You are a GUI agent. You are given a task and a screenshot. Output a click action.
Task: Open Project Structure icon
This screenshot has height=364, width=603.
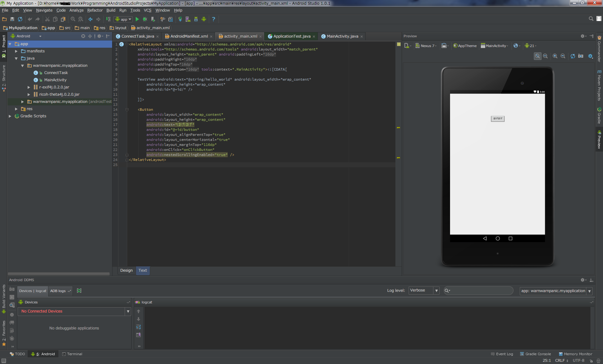[x=171, y=19]
